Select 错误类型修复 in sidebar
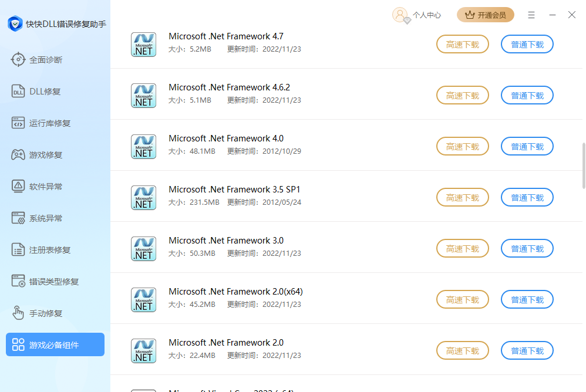Viewport: 586px width, 392px height. click(54, 282)
